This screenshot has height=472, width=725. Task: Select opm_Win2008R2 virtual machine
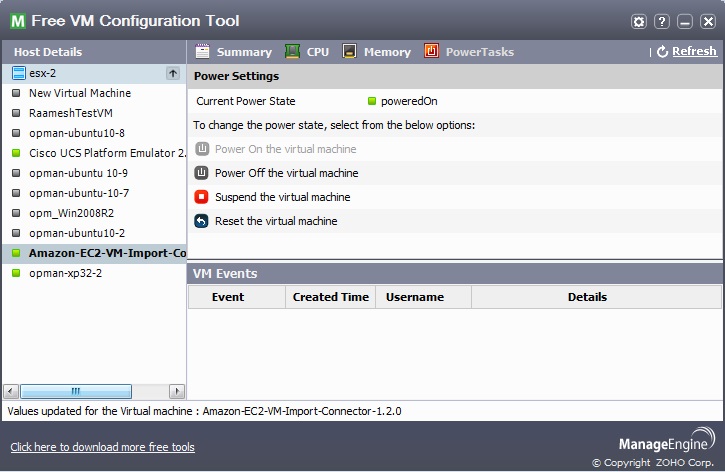71,213
